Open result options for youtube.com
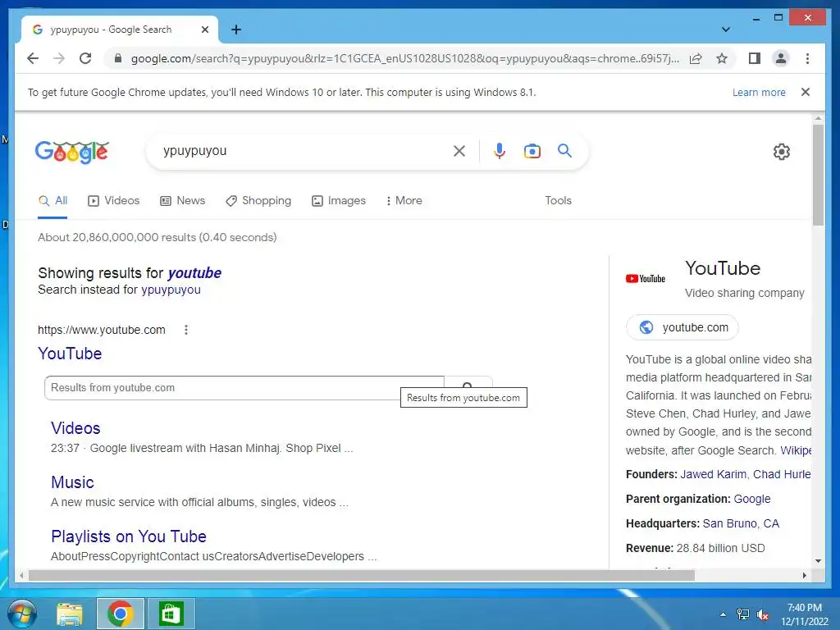This screenshot has height=630, width=840. point(186,330)
